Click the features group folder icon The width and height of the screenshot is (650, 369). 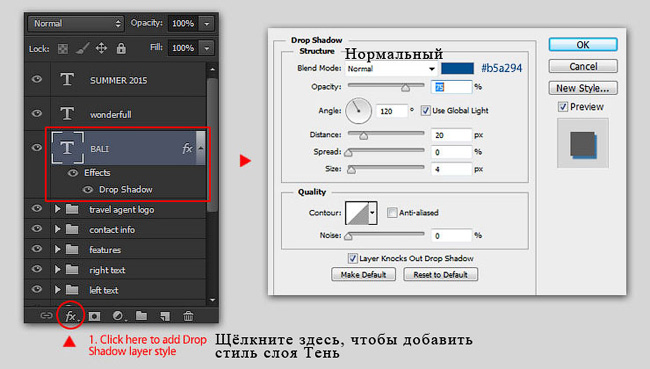[x=72, y=249]
